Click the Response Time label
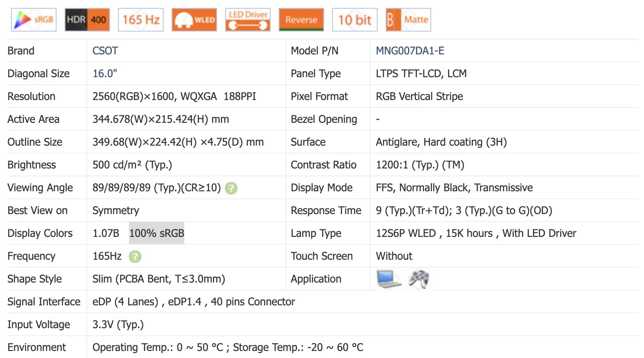This screenshot has width=644, height=358. pos(326,211)
